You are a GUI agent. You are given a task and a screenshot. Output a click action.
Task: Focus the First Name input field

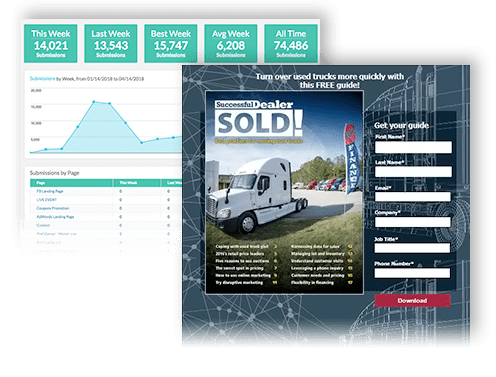(413, 147)
